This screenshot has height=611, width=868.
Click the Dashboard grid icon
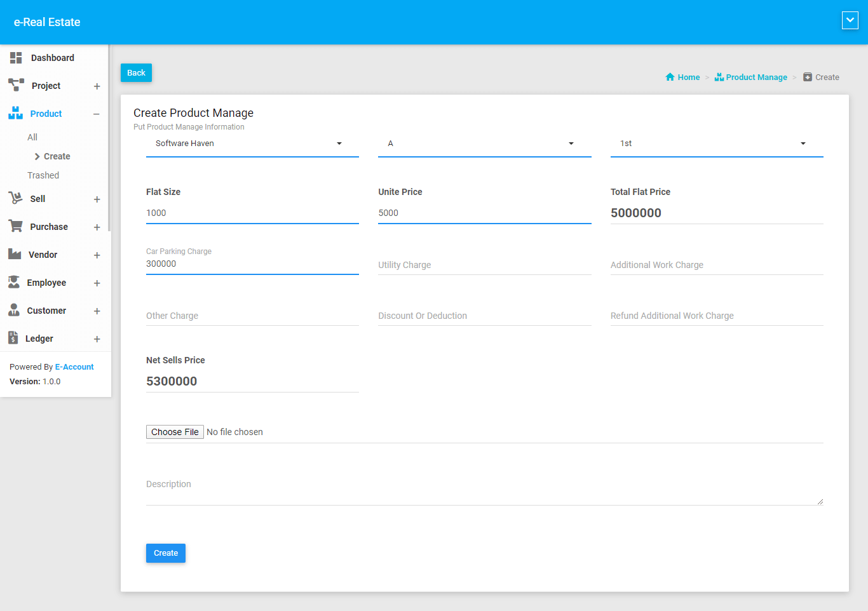pos(16,58)
